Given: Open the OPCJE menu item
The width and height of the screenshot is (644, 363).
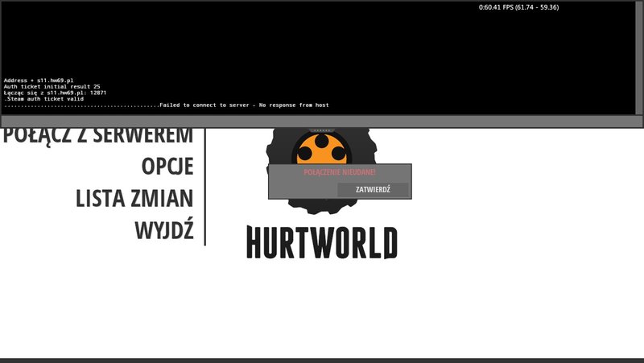Looking at the screenshot, I should [167, 167].
